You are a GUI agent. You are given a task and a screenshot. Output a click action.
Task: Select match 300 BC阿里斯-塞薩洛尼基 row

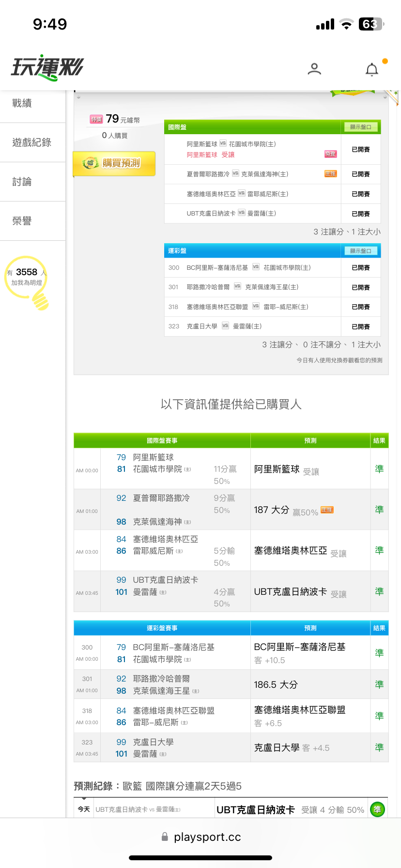pos(273,267)
